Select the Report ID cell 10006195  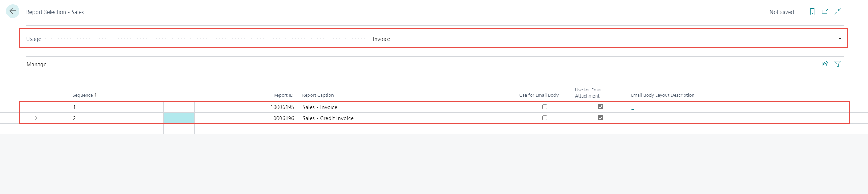pyautogui.click(x=282, y=107)
